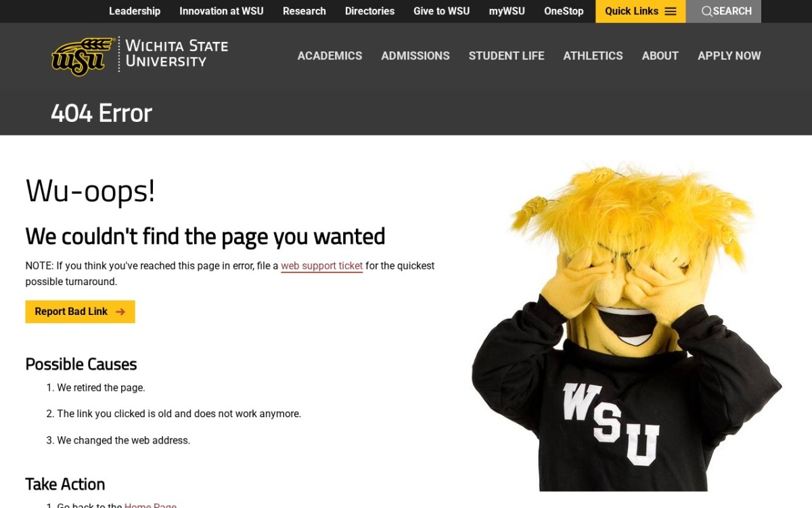812x508 pixels.
Task: Click "We couldn't find the page you wanted"
Action: [206, 236]
